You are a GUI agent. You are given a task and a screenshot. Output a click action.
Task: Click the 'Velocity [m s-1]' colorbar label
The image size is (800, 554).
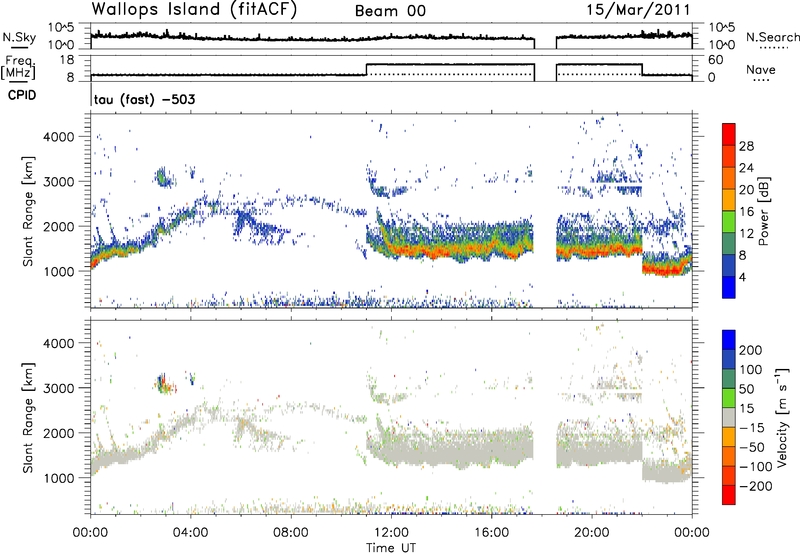[x=783, y=417]
